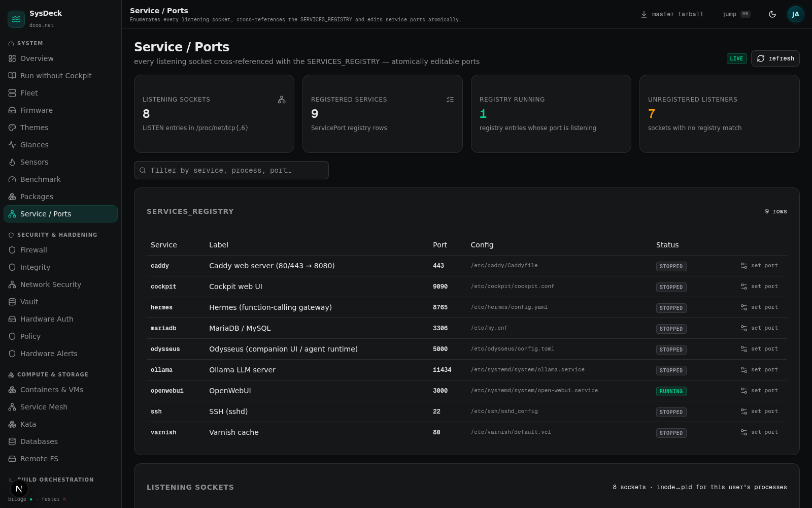Go to Fleet in the sidebar

(60, 93)
